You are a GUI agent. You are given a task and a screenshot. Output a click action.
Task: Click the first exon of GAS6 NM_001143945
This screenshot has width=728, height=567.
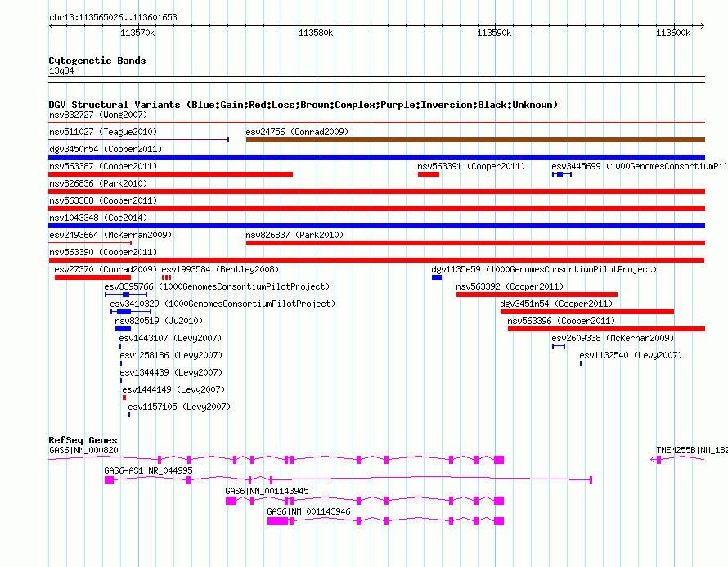click(231, 501)
